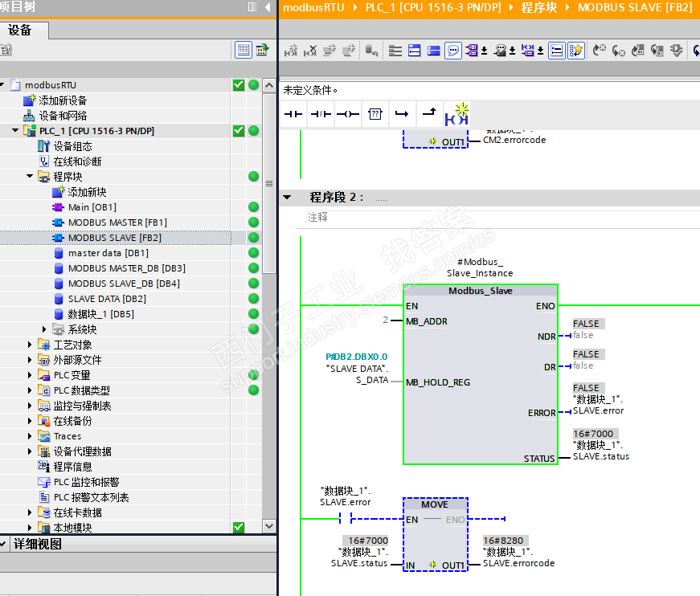Click the Add new block (添加新块) icon
Viewport: 700px width, 596px height.
coord(59,192)
